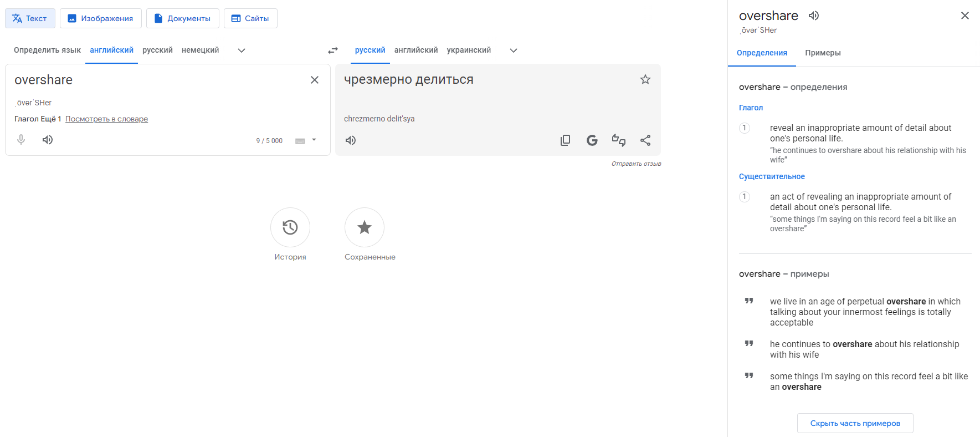Expand the target language list
Screen dimensions: 980x437
[514, 50]
